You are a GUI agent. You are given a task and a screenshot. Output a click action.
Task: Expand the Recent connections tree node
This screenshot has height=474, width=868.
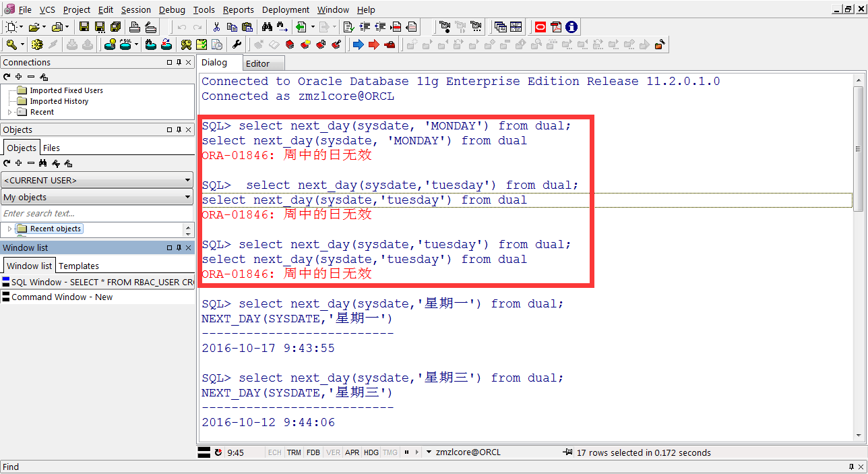point(9,112)
